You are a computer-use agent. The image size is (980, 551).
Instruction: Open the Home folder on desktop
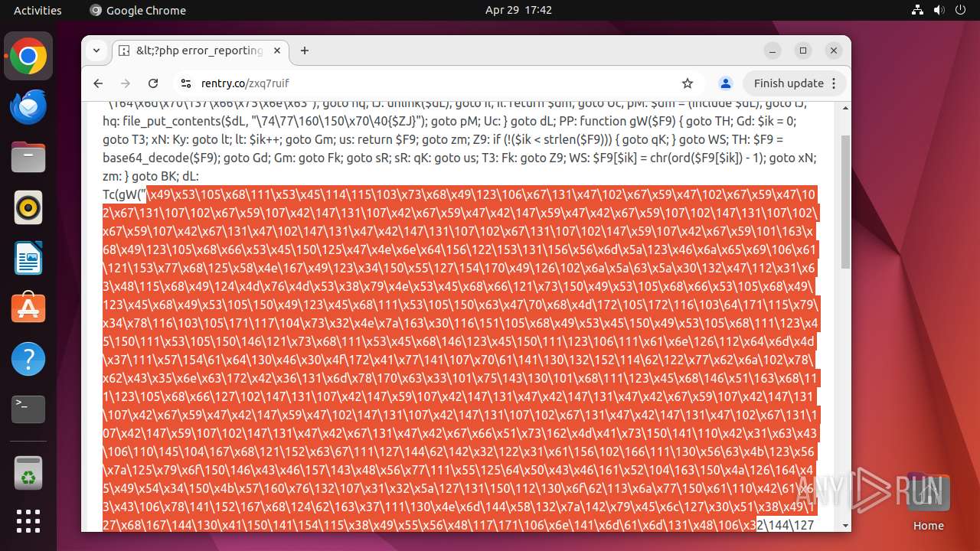pyautogui.click(x=928, y=501)
